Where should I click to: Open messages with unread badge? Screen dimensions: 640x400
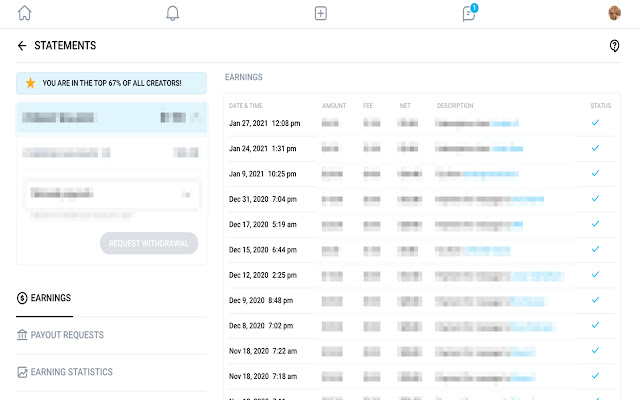point(469,13)
